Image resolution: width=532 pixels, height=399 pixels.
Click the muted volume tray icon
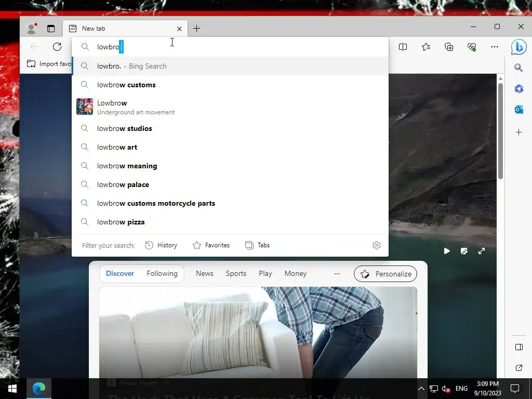tap(446, 389)
